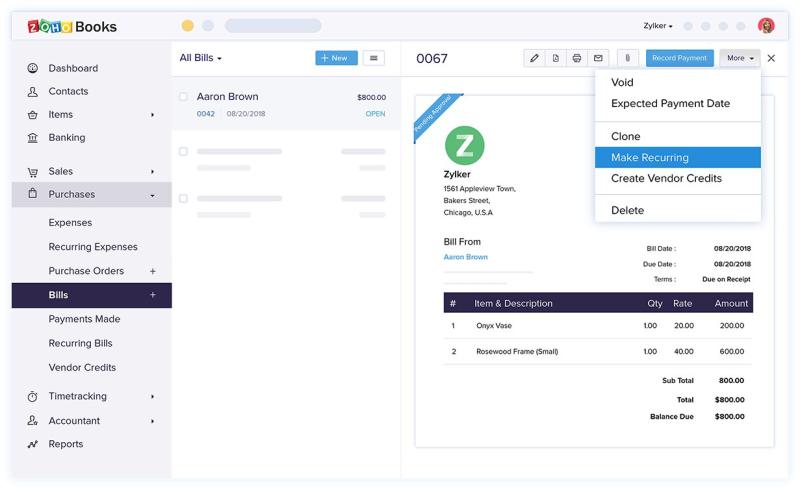The image size is (800, 490).
Task: Expand the Items submenu arrow
Action: coord(153,115)
